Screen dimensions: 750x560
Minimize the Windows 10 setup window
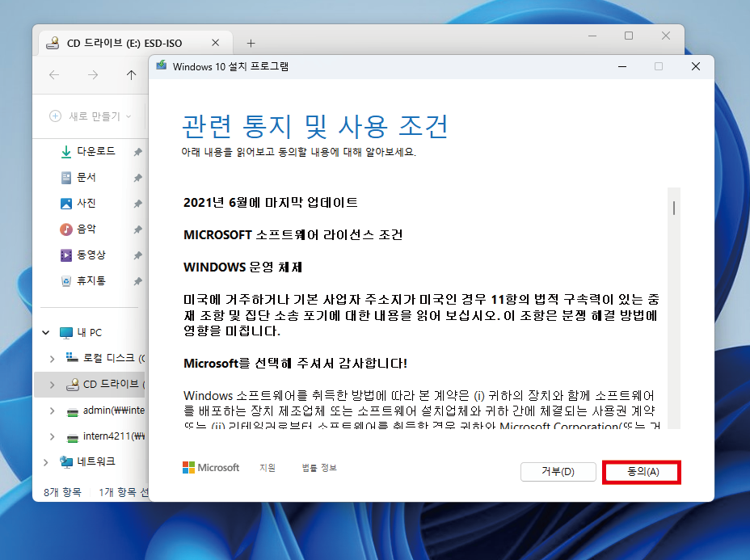621,66
